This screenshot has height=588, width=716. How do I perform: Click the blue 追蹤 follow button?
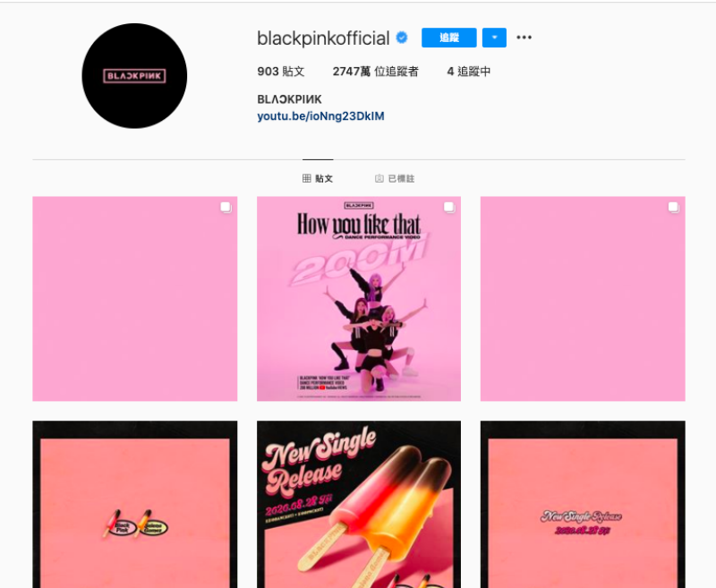coord(449,38)
